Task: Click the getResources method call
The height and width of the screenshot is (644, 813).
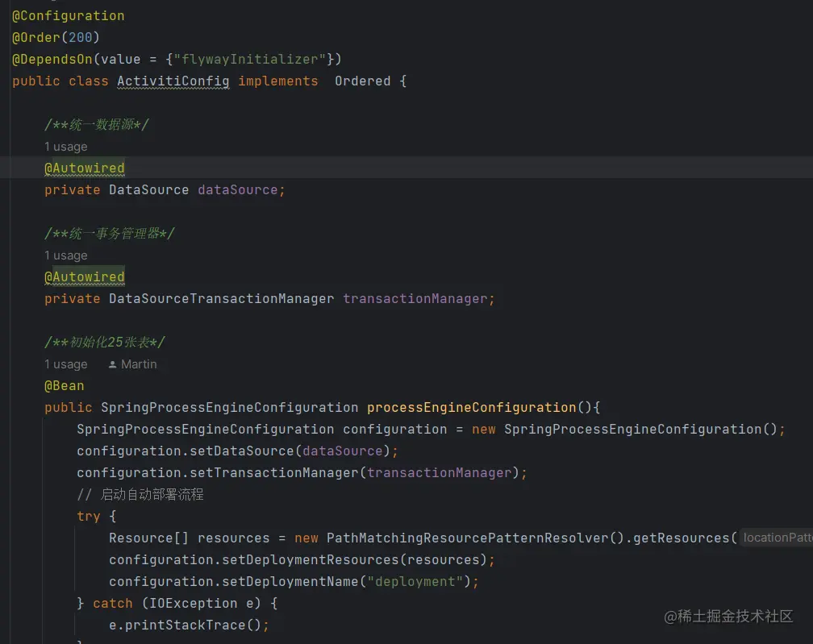Action: click(681, 538)
